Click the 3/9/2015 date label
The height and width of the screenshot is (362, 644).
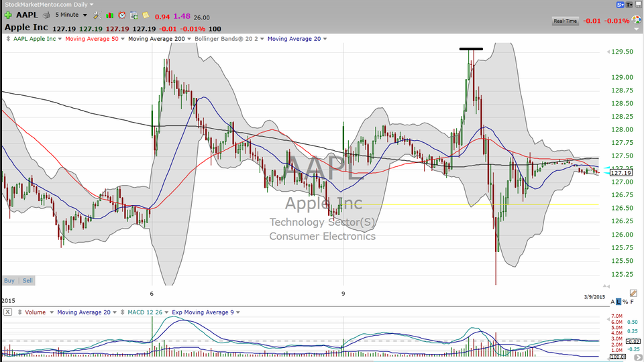[x=594, y=297]
